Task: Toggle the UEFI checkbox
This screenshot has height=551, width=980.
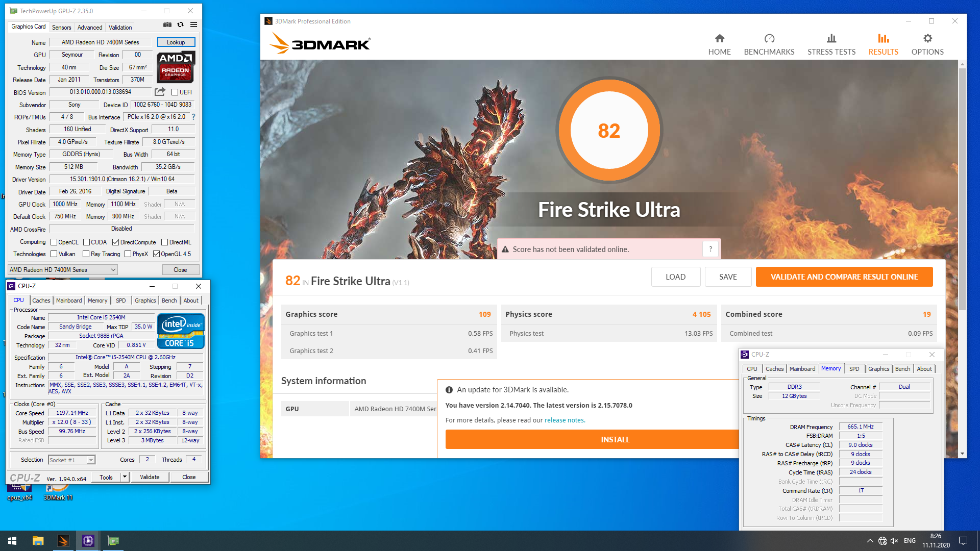Action: point(175,92)
